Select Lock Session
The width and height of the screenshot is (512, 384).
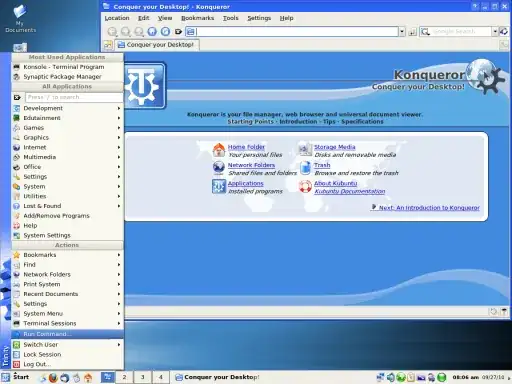click(x=67, y=355)
